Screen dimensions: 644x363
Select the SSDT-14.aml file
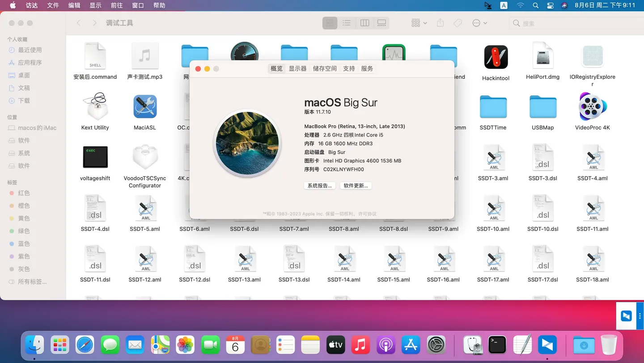[x=344, y=259]
